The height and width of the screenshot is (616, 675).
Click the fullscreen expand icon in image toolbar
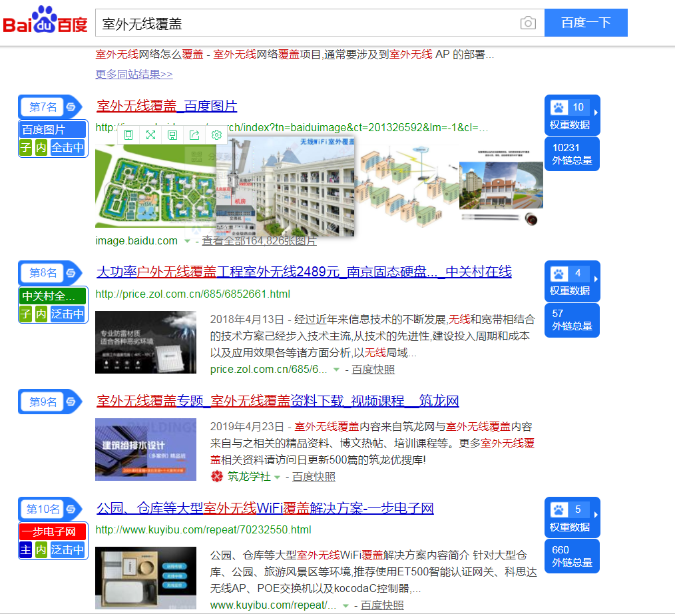tap(150, 135)
